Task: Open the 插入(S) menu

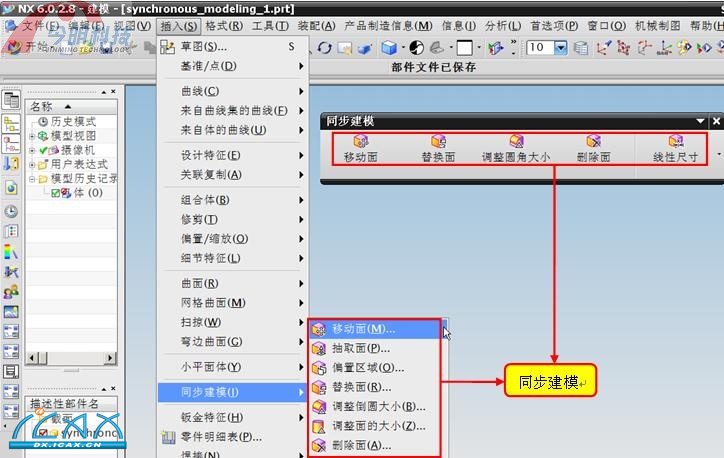Action: tap(179, 26)
